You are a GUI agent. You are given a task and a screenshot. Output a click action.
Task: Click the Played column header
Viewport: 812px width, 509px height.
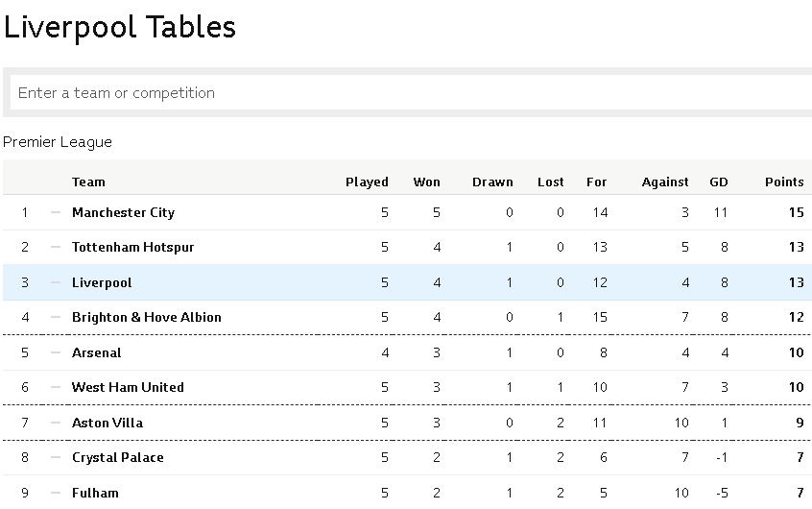pos(367,182)
